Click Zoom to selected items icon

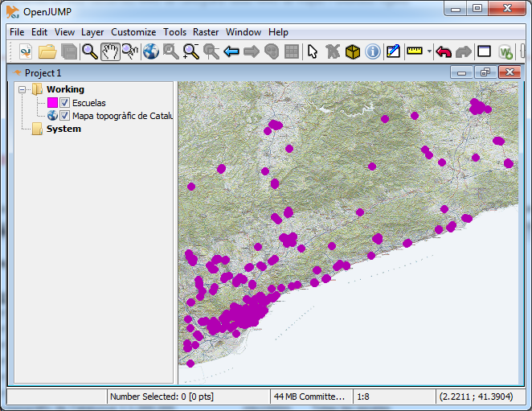(x=170, y=51)
